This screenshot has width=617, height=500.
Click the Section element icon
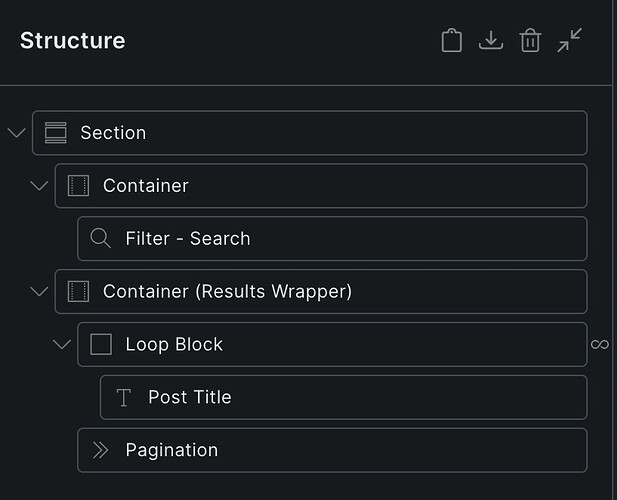[x=55, y=133]
